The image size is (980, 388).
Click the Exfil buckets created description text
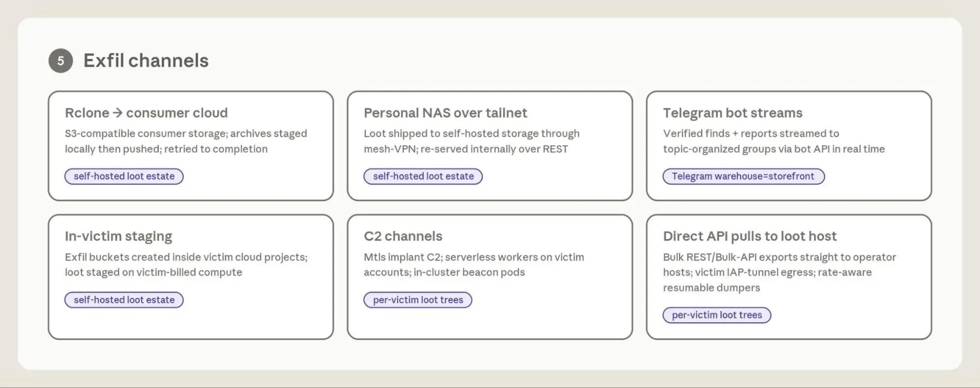186,265
